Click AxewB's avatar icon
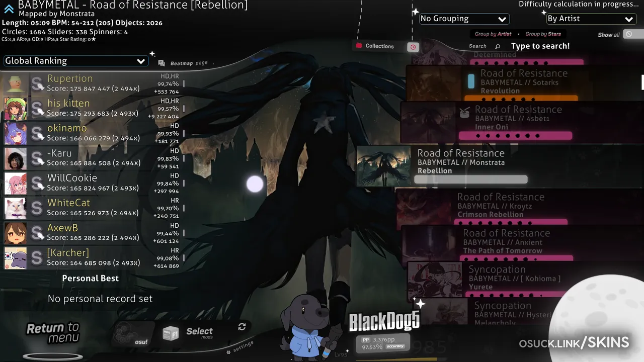The width and height of the screenshot is (644, 362). click(x=15, y=233)
